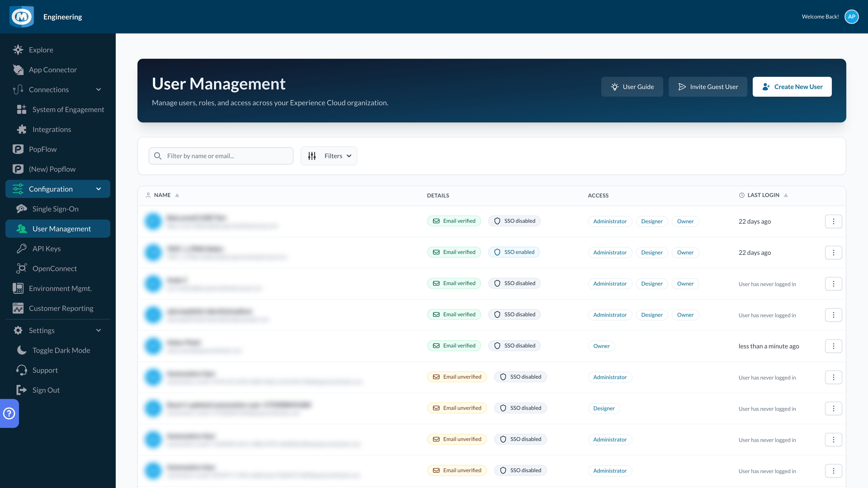868x488 pixels.
Task: Collapse the Settings section chevron
Action: point(98,330)
